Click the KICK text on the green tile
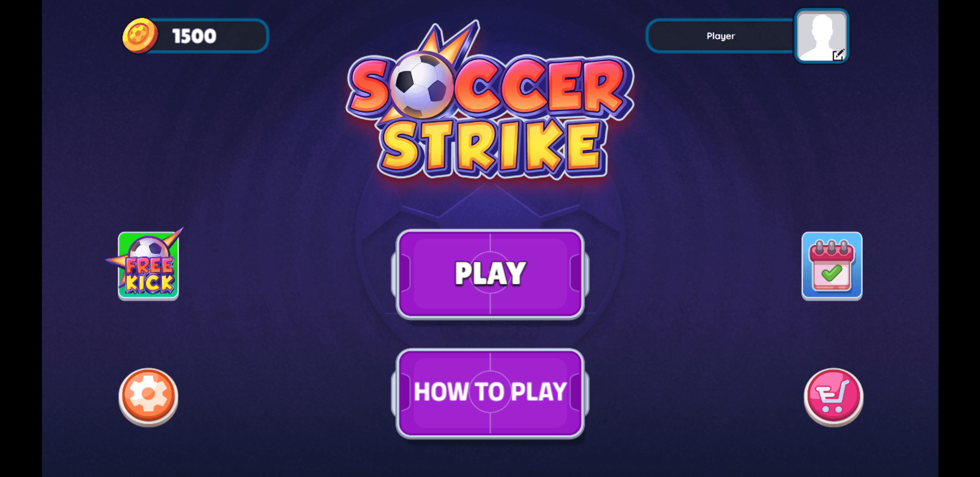This screenshot has width=980, height=477. click(150, 284)
